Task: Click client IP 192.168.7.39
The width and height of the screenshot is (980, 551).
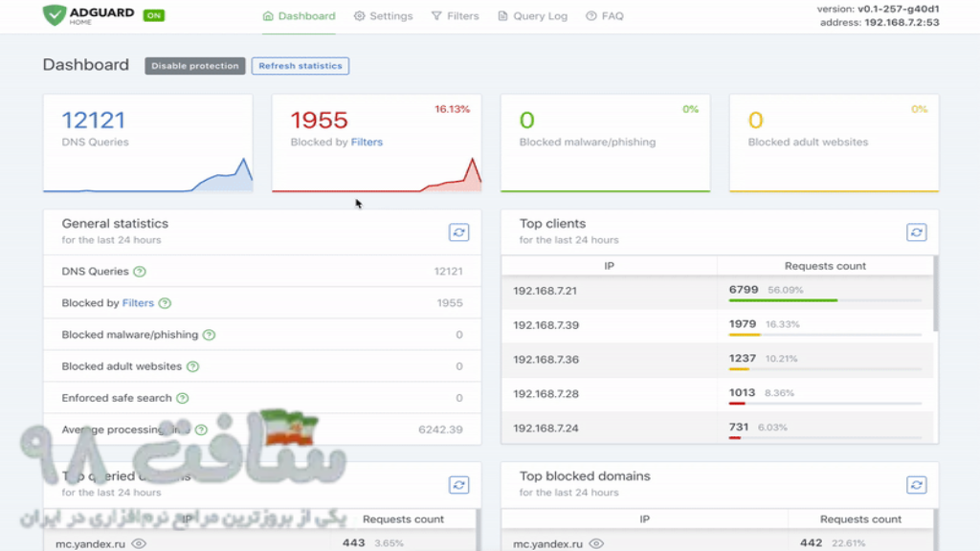Action: pos(546,325)
